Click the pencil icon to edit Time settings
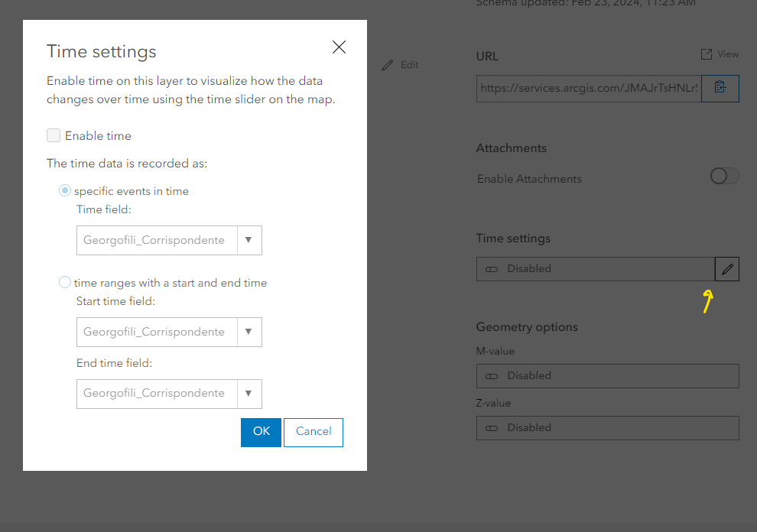This screenshot has height=532, width=757. coord(727,268)
